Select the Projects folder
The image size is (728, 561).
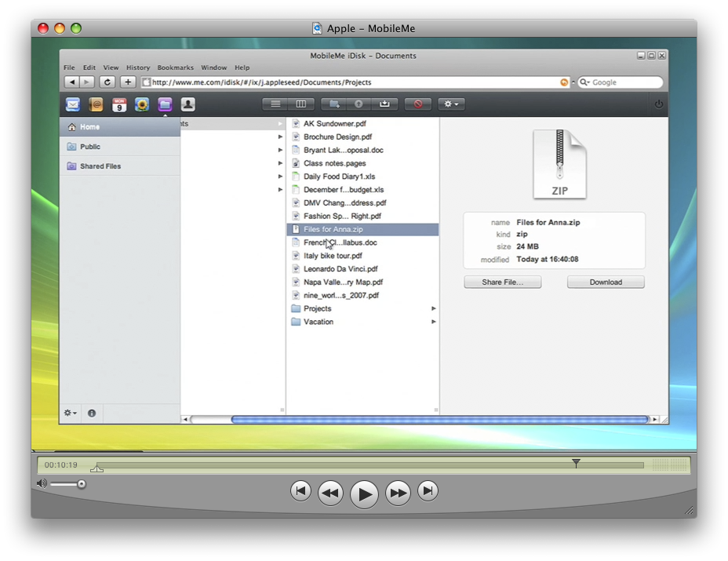pyautogui.click(x=362, y=308)
